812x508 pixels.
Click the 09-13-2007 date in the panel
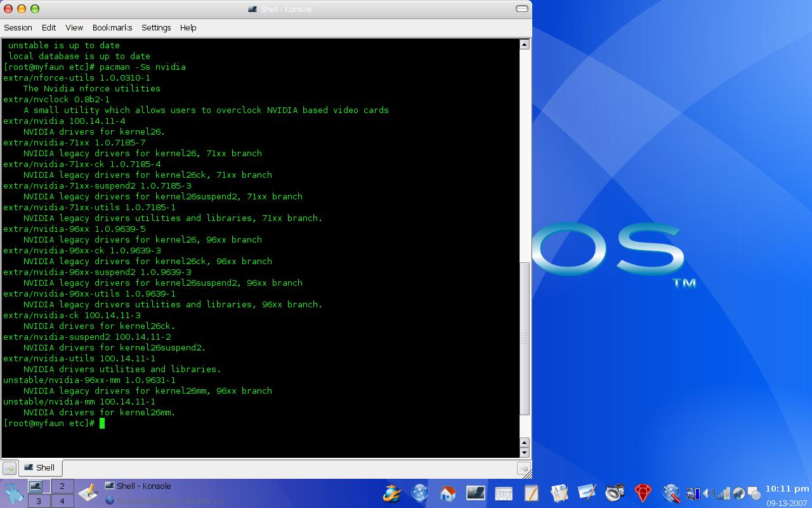(x=787, y=503)
